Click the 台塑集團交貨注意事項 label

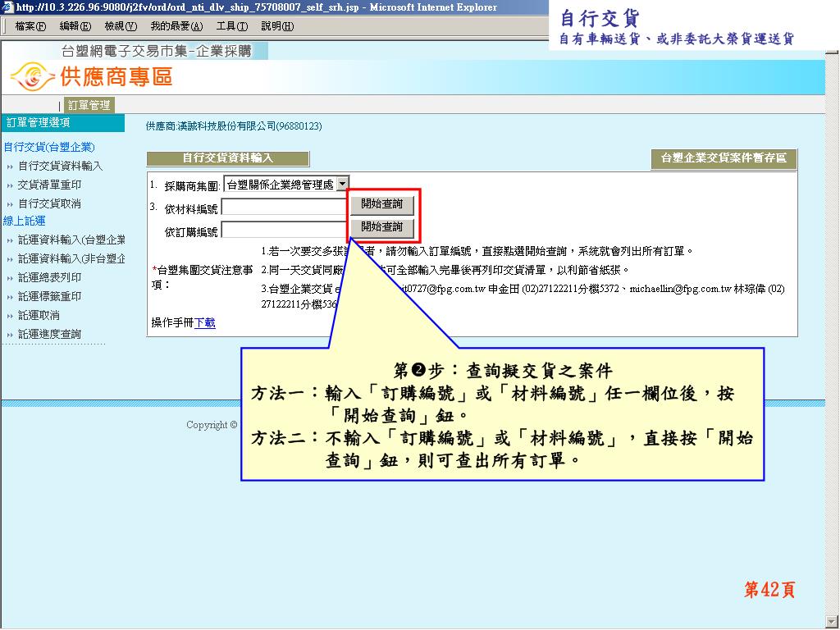pos(203,277)
